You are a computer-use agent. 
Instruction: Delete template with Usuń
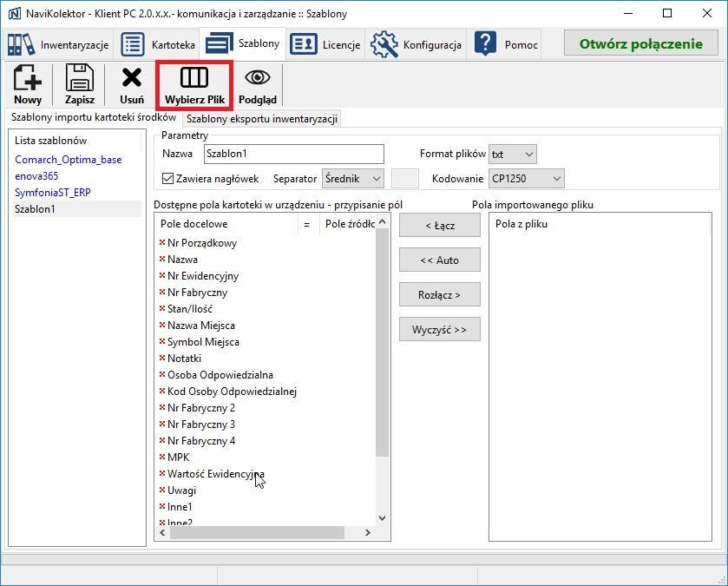132,84
